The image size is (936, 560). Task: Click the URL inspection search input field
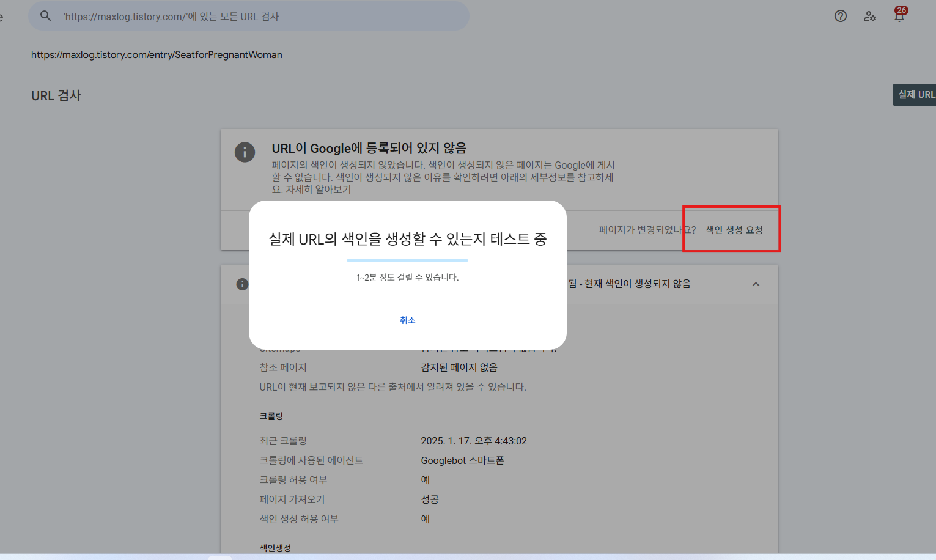[245, 16]
